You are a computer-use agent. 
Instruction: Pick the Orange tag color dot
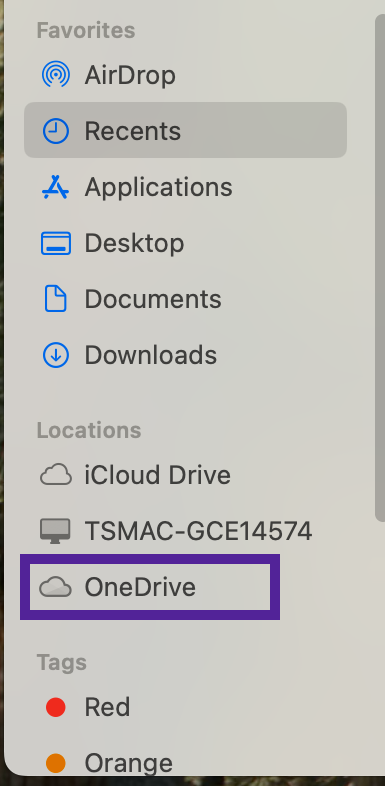[56, 763]
